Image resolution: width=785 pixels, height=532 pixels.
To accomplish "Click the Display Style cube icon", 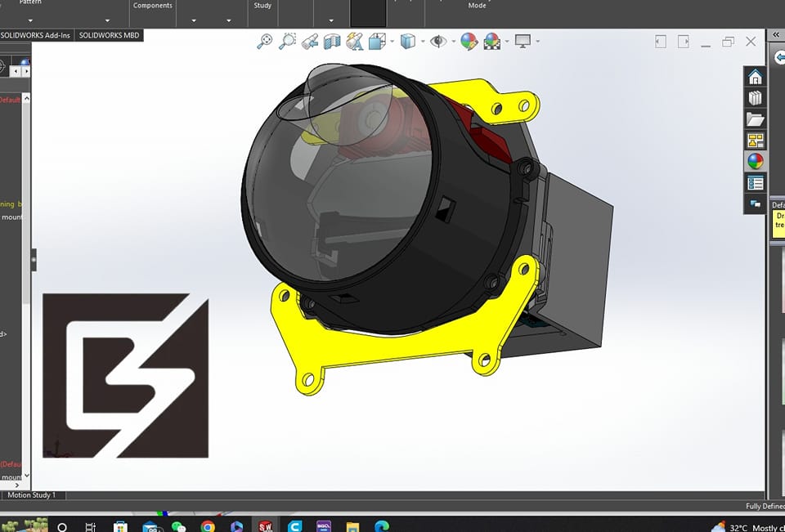I will [408, 41].
